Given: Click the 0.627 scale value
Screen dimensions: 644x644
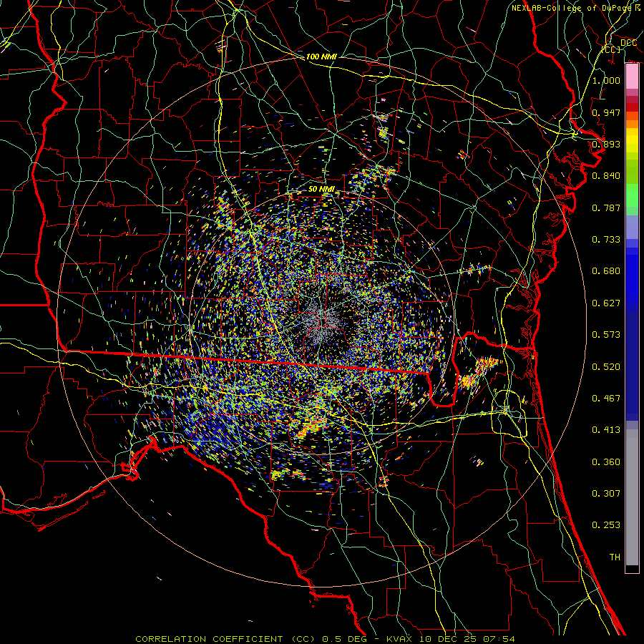Looking at the screenshot, I should pyautogui.click(x=606, y=303).
